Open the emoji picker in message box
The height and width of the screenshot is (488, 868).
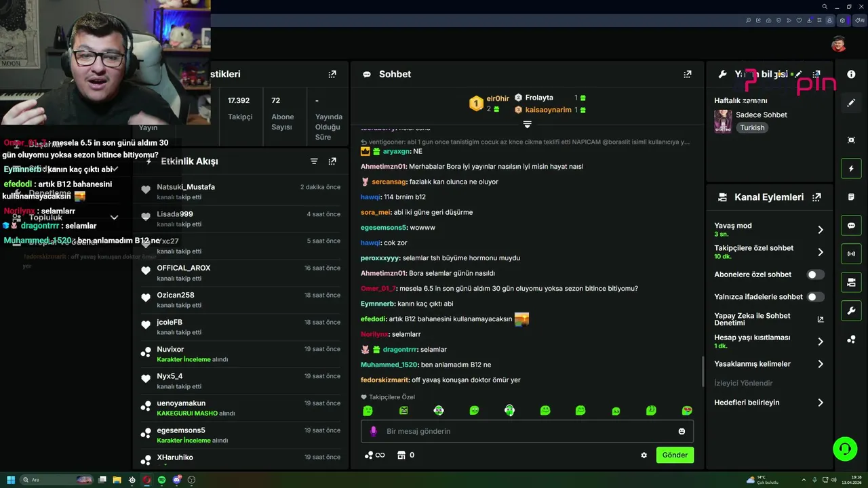pyautogui.click(x=682, y=431)
